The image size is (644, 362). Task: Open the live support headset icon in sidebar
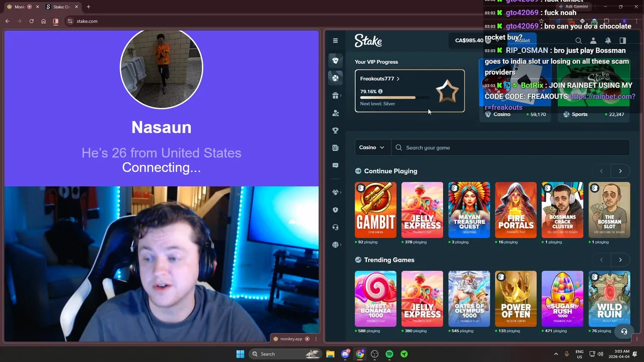[336, 227]
